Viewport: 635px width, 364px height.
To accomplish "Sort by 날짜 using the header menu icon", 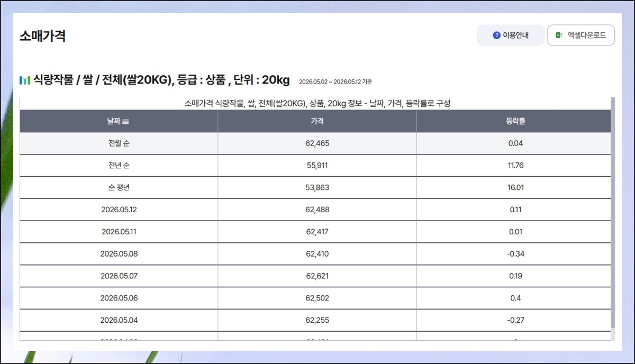I will pos(125,122).
